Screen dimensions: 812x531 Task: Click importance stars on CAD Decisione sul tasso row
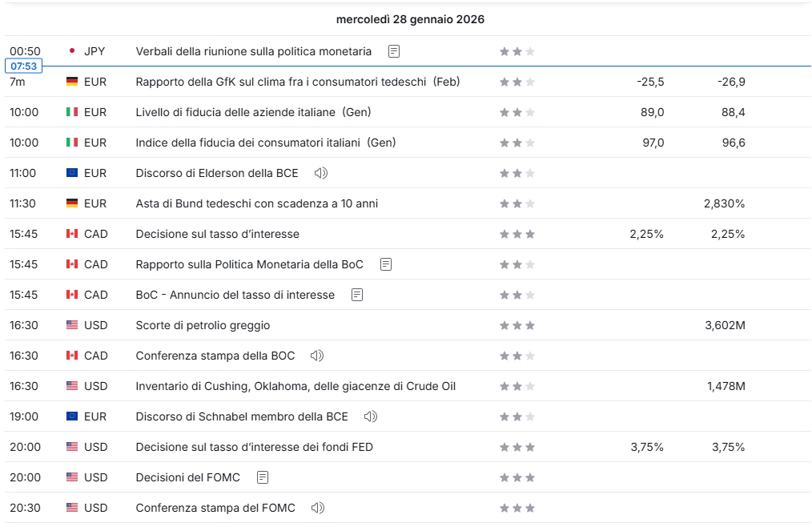coord(517,234)
